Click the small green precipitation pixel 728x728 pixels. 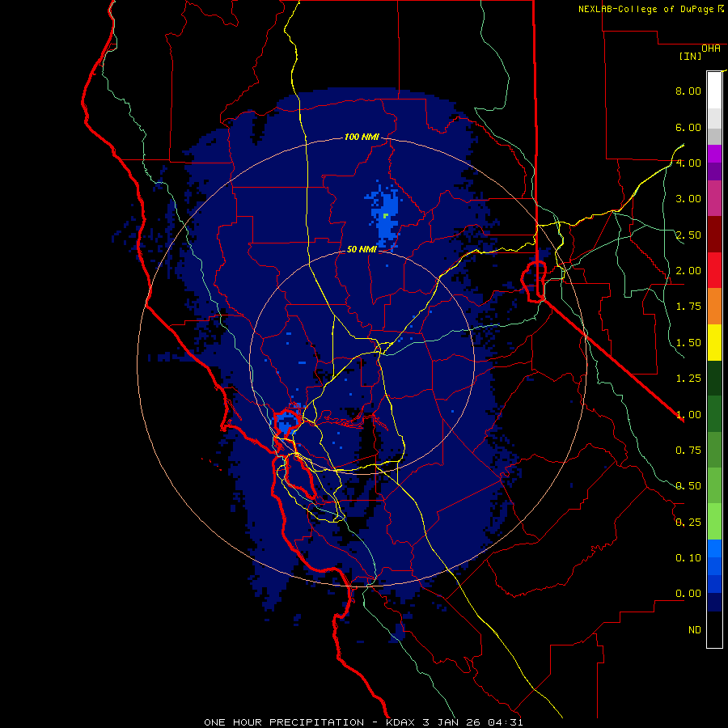point(386,215)
